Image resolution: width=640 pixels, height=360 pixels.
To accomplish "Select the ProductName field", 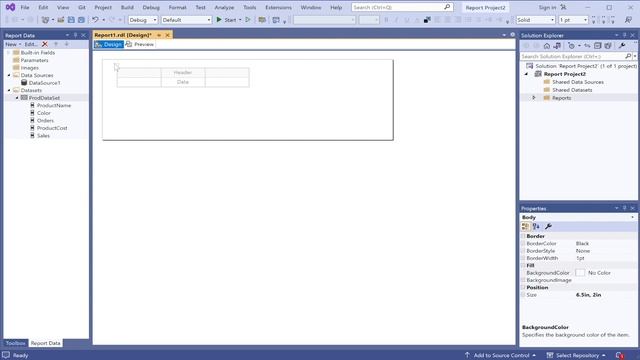I will (x=54, y=105).
